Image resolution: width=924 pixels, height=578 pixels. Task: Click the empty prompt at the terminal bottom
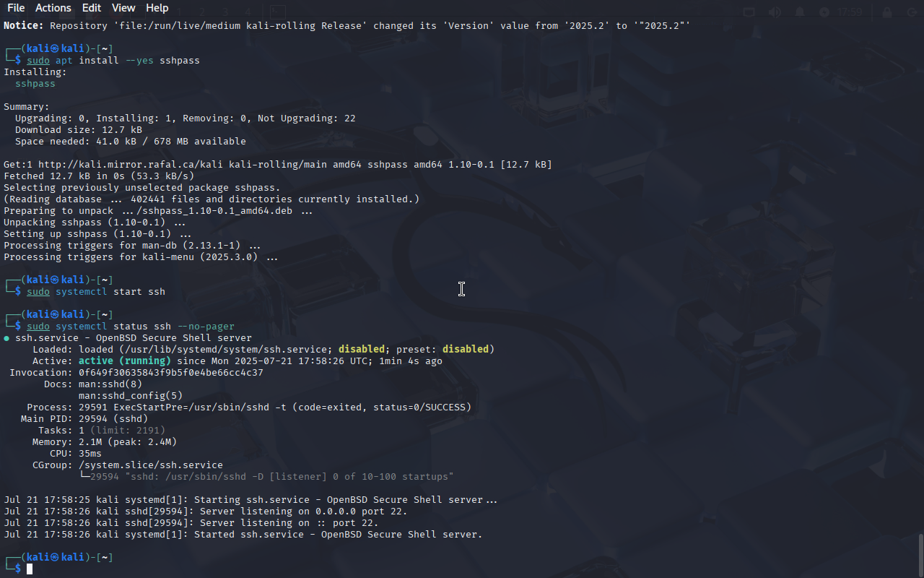(x=30, y=569)
